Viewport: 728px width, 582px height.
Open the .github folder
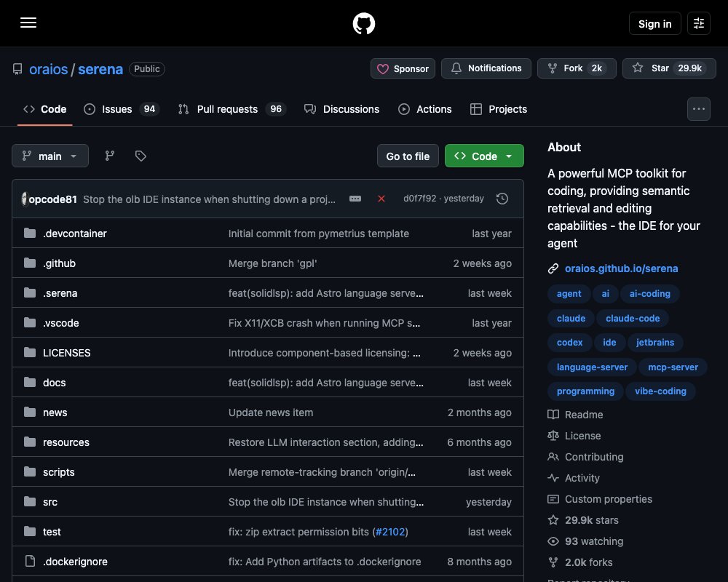tap(60, 263)
